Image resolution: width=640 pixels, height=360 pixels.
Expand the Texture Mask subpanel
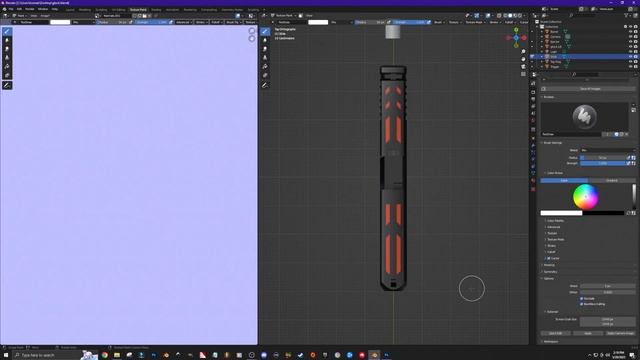click(556, 240)
